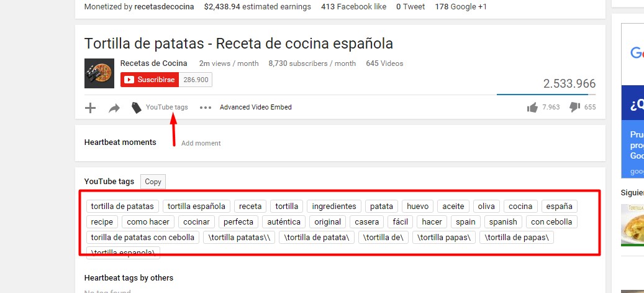644x293 pixels.
Task: Click Advanced Video Embed
Action: click(x=255, y=107)
